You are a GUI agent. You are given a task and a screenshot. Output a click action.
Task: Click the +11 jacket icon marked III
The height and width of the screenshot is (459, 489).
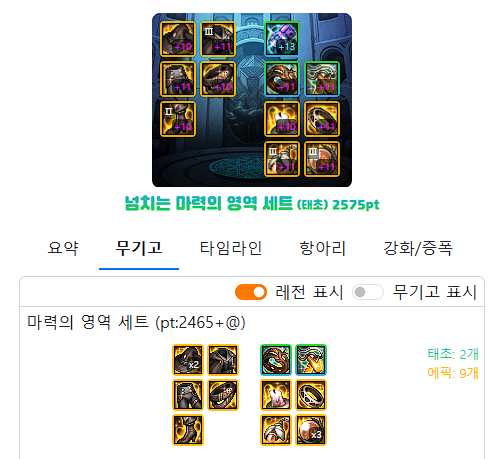[218, 39]
